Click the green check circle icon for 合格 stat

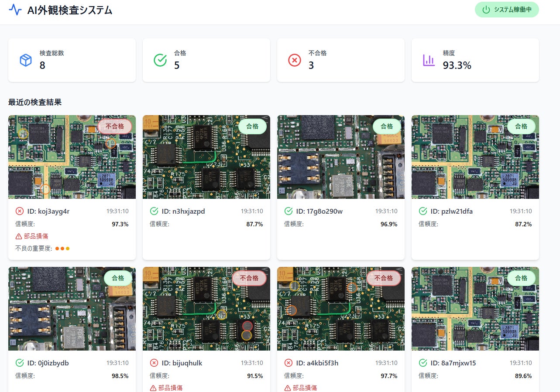[160, 60]
